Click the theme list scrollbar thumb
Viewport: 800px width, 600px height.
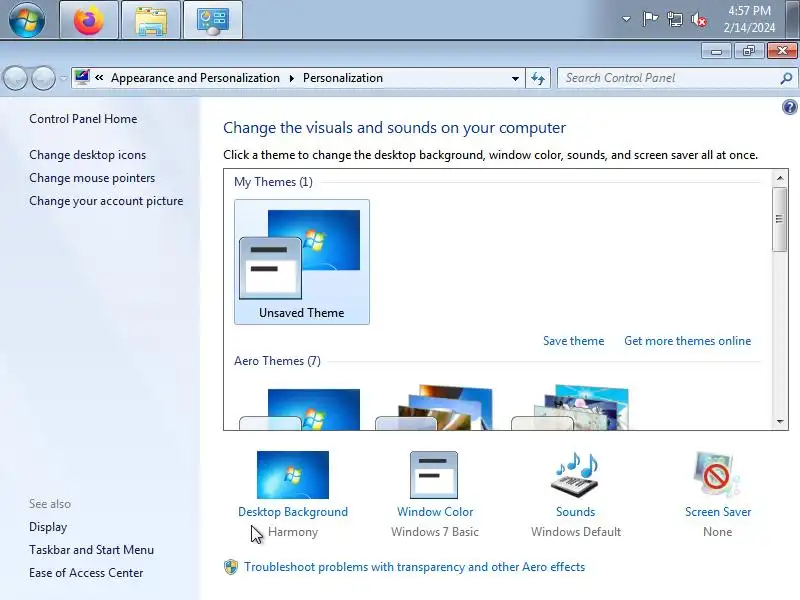pyautogui.click(x=779, y=219)
